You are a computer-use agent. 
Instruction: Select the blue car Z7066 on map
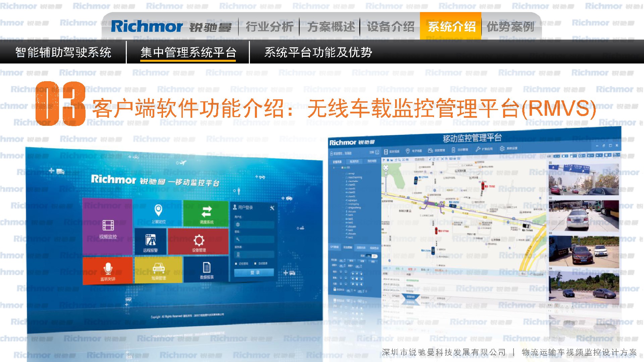416,180
